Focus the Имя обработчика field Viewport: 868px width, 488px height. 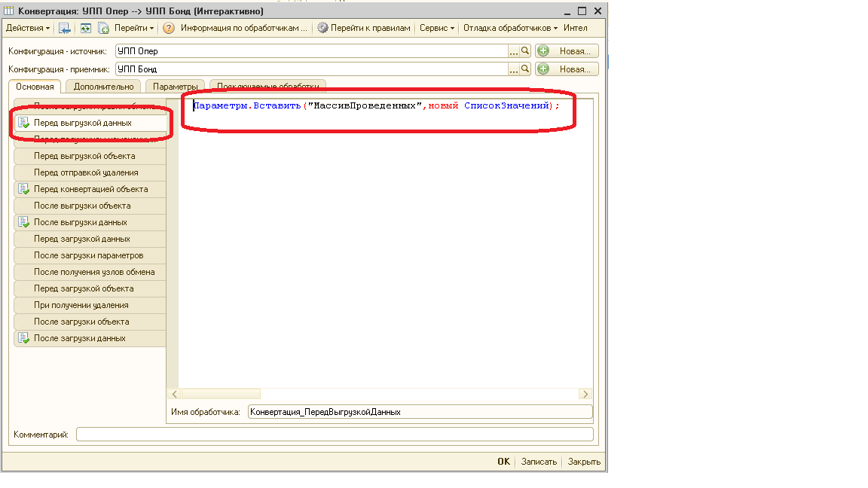point(420,412)
